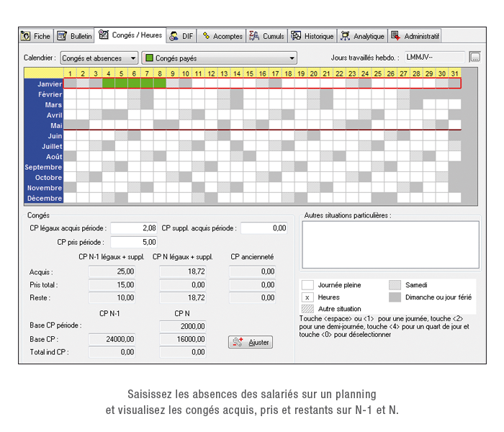Click the green Congés payés color swatch
Image resolution: width=504 pixels, height=432 pixels.
148,58
